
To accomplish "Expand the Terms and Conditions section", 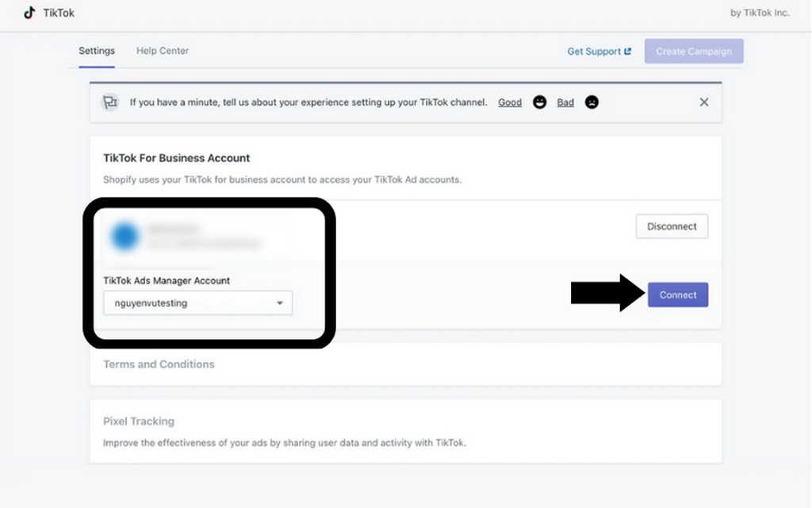I will [x=159, y=364].
